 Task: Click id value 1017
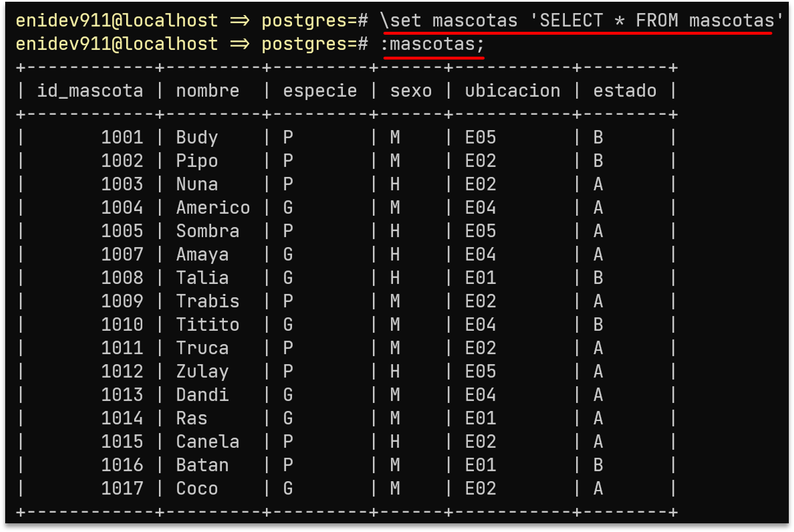point(122,488)
